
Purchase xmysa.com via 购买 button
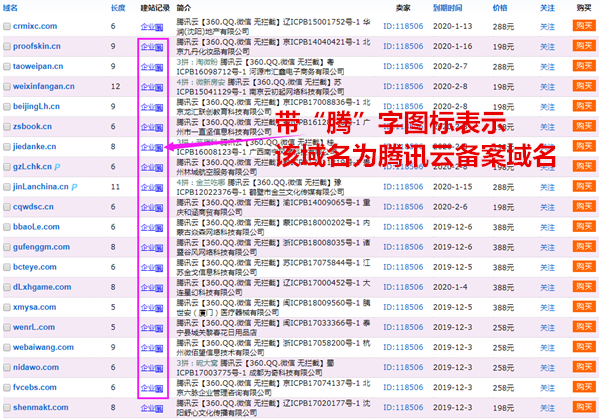(584, 307)
